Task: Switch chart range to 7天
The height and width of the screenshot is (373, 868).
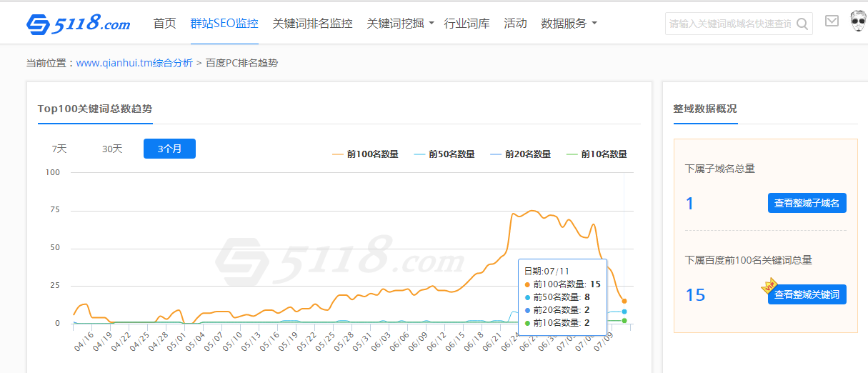Action: coord(59,149)
